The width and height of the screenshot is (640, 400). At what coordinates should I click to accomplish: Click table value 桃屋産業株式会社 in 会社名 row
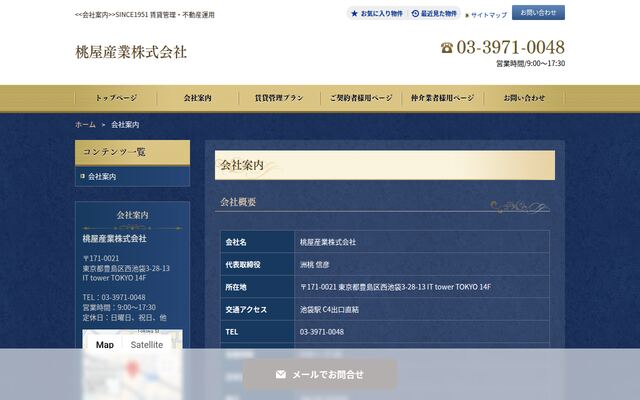(x=328, y=242)
